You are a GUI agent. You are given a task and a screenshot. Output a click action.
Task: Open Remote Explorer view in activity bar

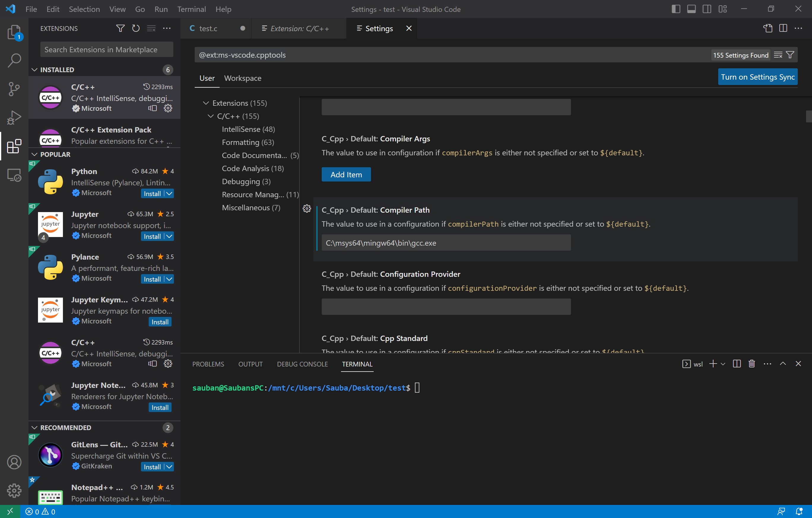14,175
